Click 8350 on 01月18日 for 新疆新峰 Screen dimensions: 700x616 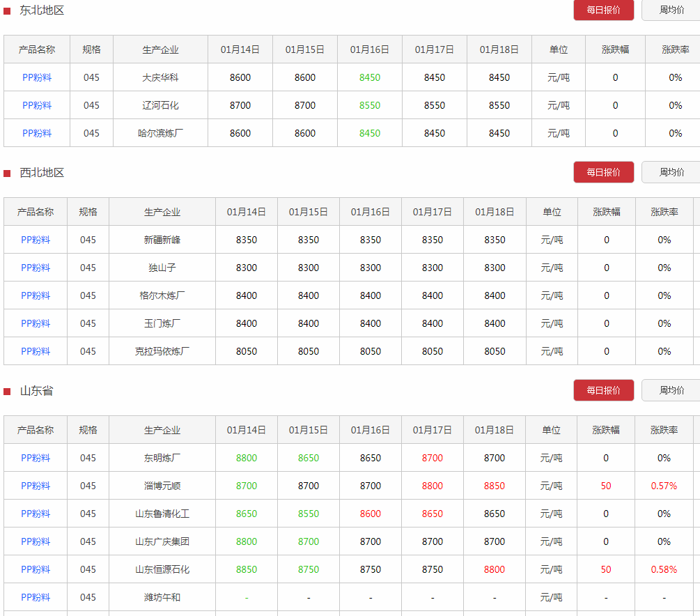point(495,240)
